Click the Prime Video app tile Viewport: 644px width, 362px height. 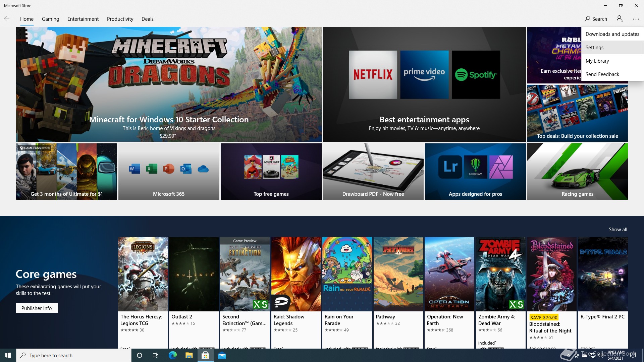[x=424, y=75]
